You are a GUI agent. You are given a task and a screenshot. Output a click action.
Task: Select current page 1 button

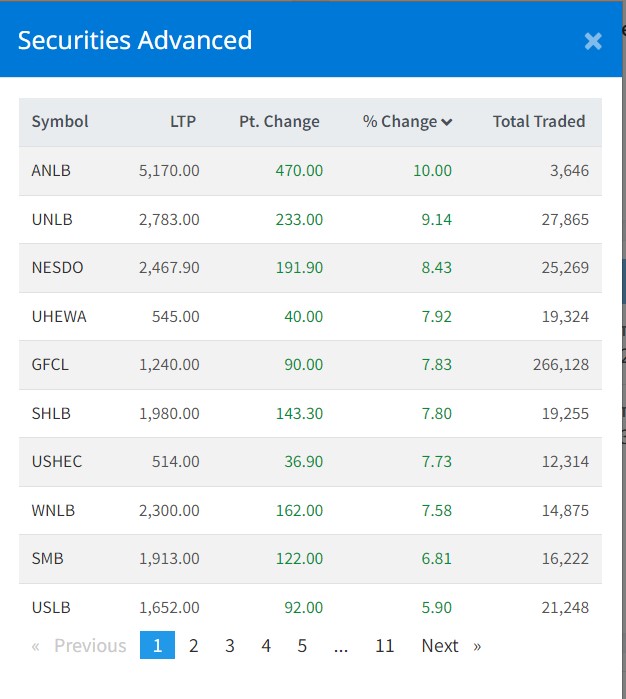point(157,646)
